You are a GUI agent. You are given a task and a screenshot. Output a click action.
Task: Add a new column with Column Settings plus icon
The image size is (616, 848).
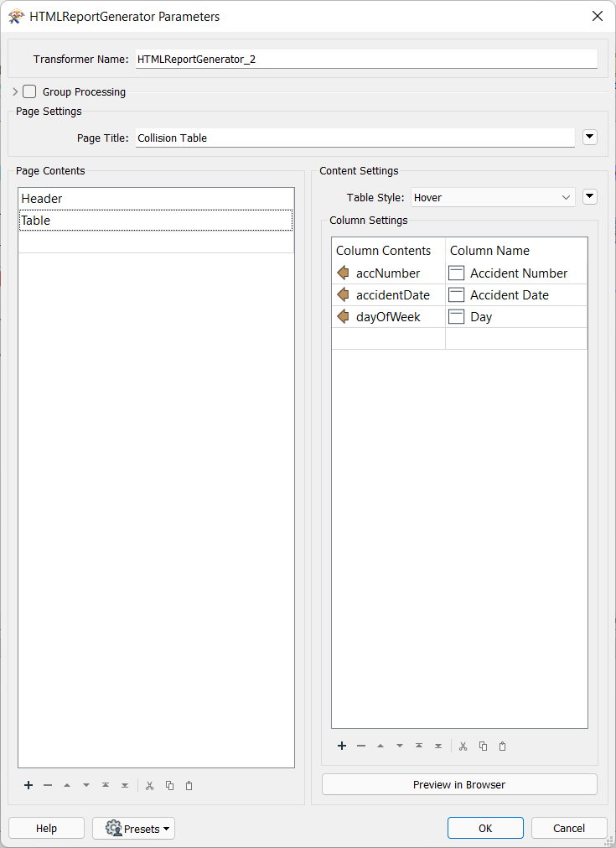[342, 746]
